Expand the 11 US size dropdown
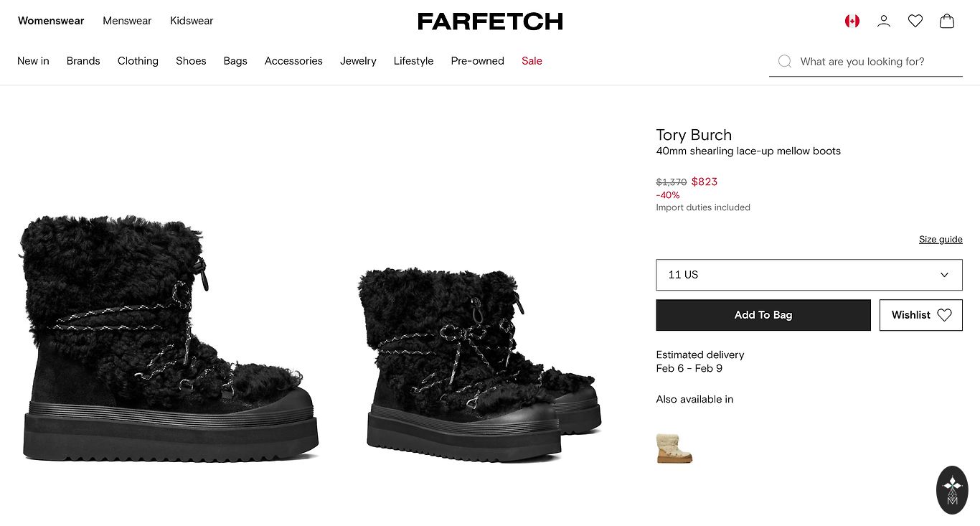 pos(809,275)
